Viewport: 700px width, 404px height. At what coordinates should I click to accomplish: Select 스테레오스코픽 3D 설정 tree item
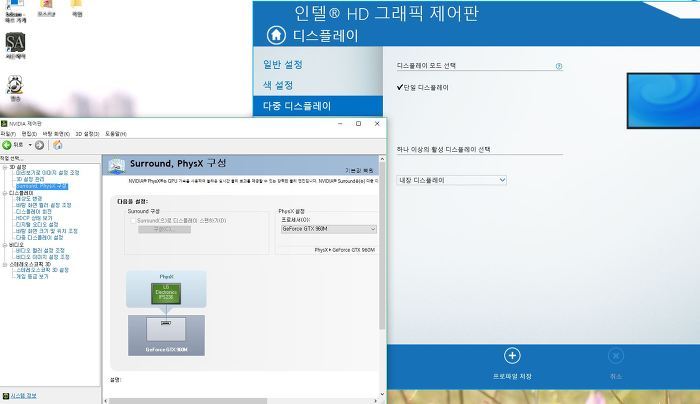(x=42, y=271)
